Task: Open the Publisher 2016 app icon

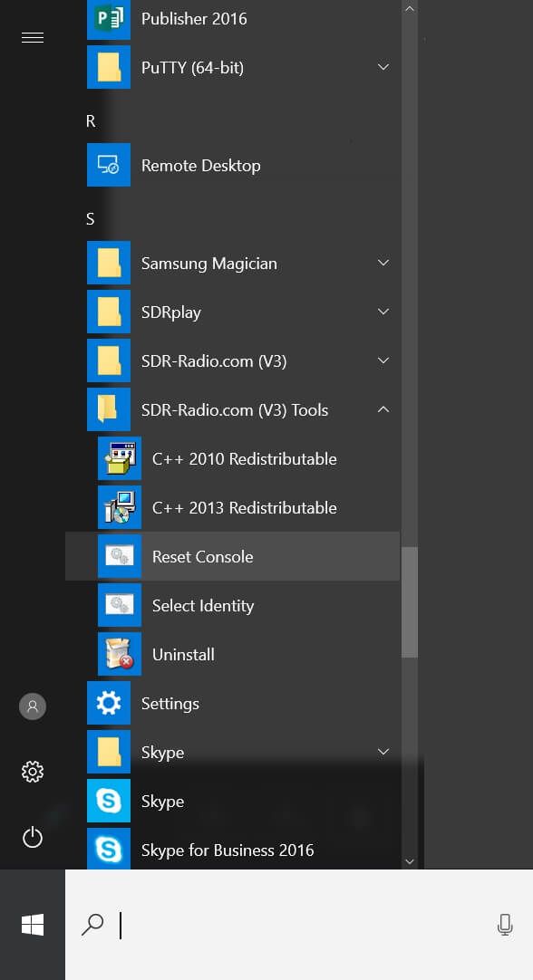Action: [108, 19]
